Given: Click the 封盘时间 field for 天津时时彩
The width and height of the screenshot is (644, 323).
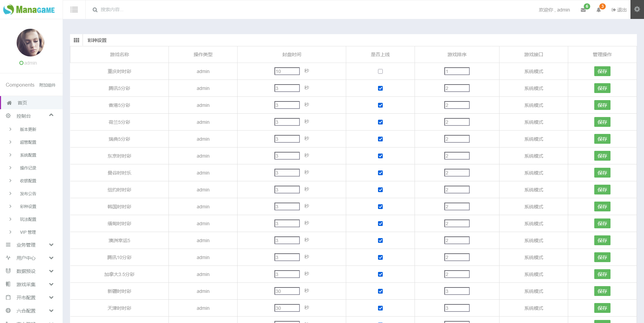Looking at the screenshot, I should pos(287,308).
